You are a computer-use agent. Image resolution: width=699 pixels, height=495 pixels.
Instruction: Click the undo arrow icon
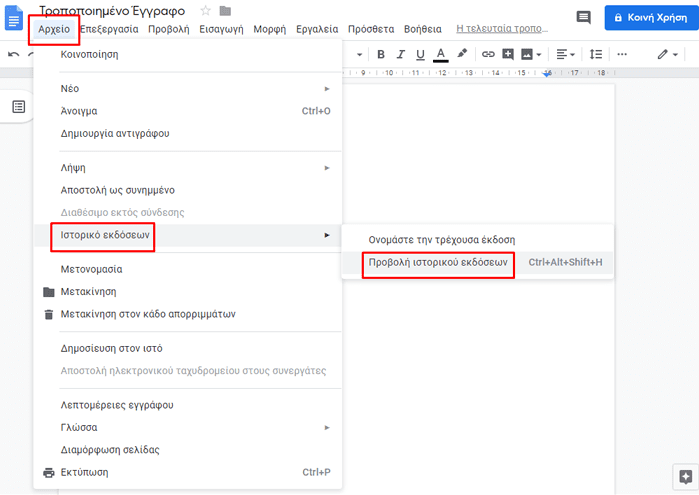pos(13,54)
